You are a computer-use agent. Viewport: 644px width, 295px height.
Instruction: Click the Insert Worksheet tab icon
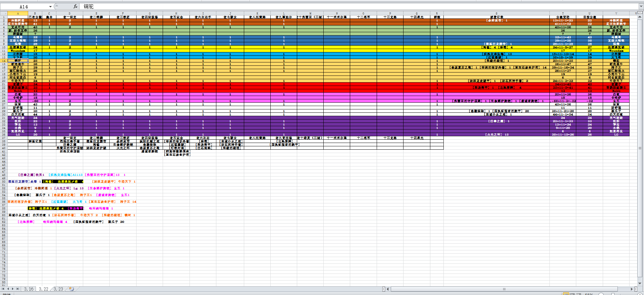tap(71, 289)
